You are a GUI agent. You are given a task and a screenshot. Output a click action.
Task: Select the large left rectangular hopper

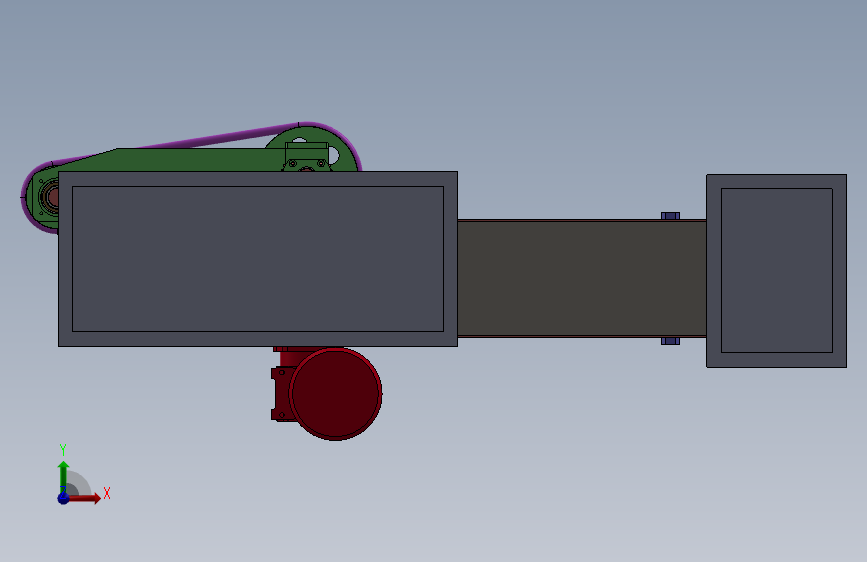point(258,259)
